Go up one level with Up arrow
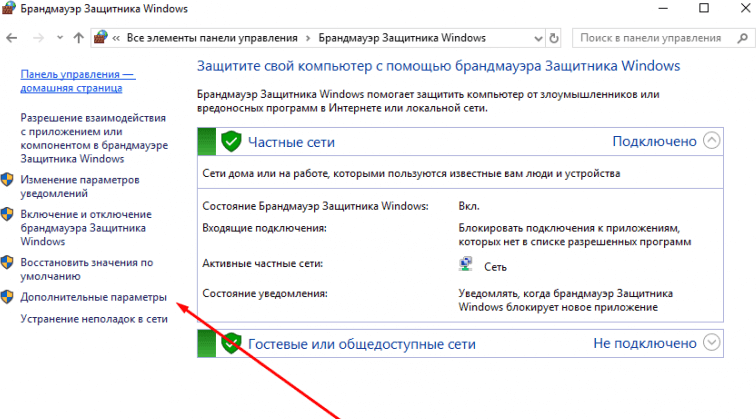The image size is (756, 419). point(79,38)
